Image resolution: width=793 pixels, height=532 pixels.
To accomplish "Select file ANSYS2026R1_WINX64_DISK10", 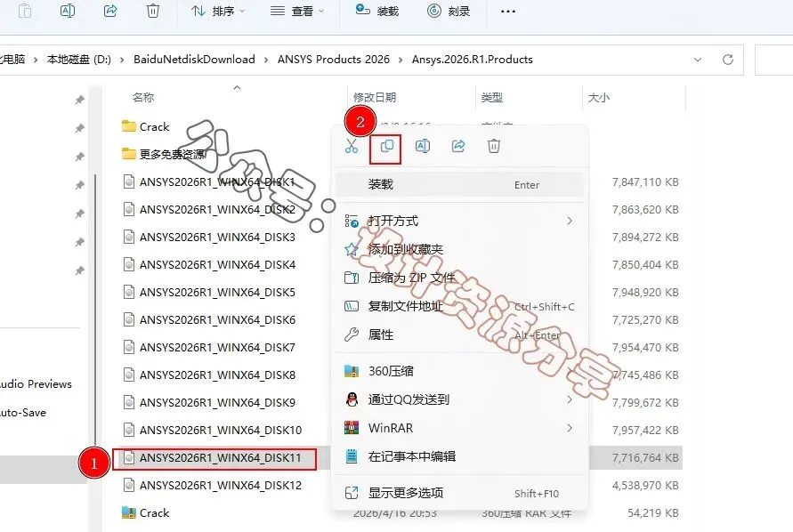I will pos(213,430).
